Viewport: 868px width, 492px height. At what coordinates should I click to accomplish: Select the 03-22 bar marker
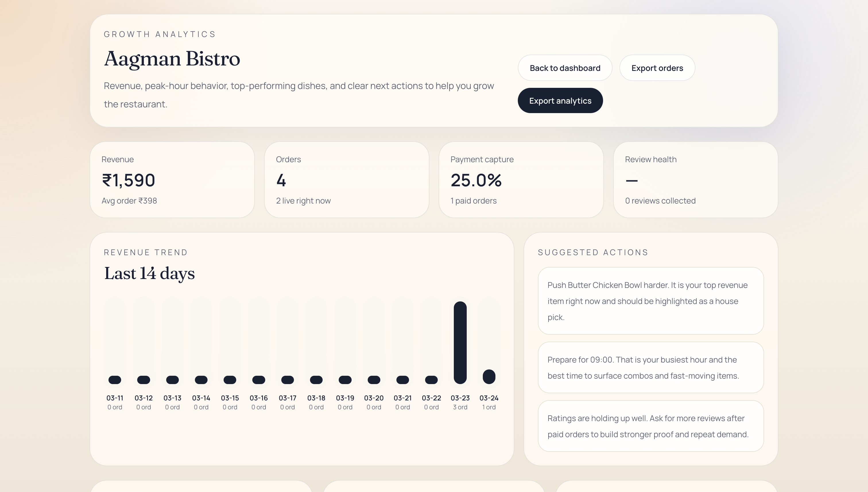[431, 379]
